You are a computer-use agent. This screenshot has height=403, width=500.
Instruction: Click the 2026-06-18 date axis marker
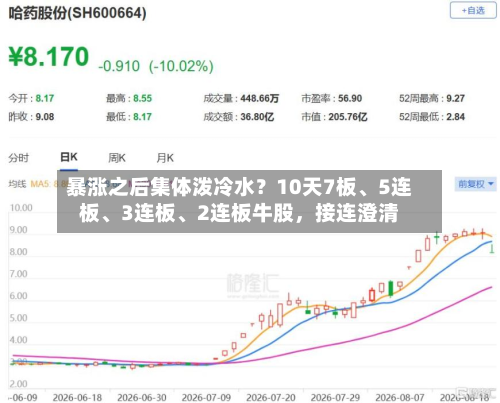pos(77,397)
